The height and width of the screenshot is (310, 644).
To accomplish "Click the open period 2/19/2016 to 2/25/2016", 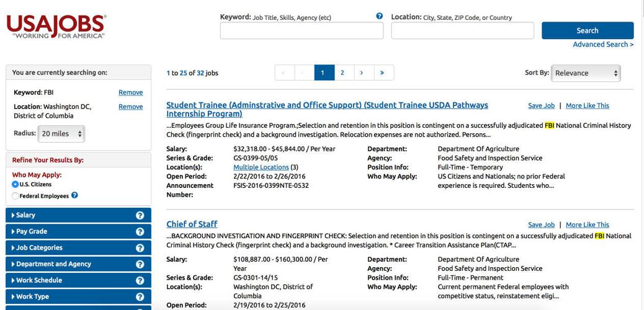I will [x=269, y=305].
